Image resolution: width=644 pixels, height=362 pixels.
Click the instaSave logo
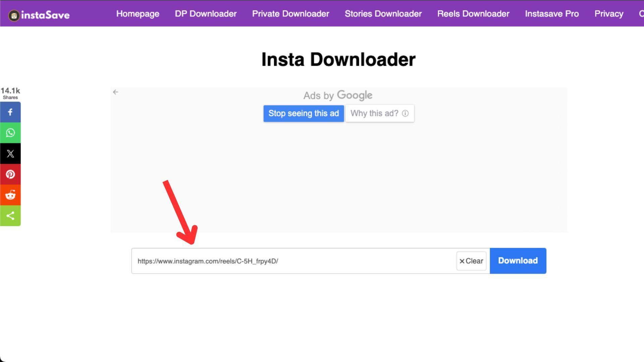point(39,15)
